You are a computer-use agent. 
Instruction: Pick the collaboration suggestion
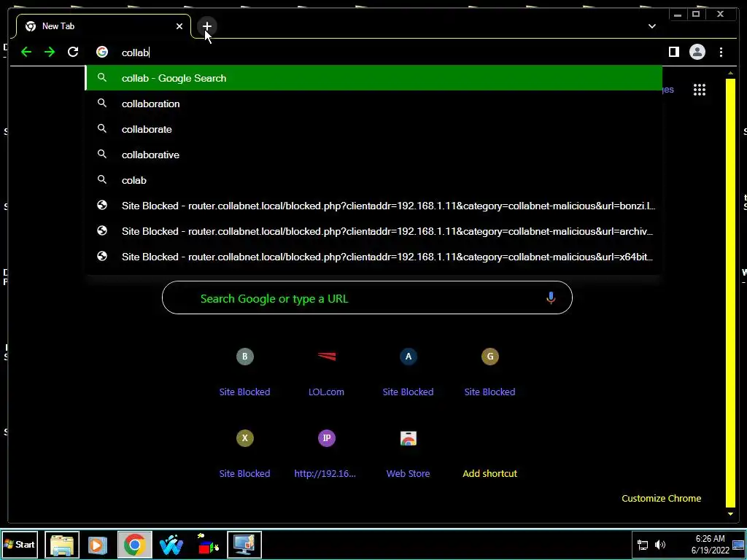tap(373, 104)
